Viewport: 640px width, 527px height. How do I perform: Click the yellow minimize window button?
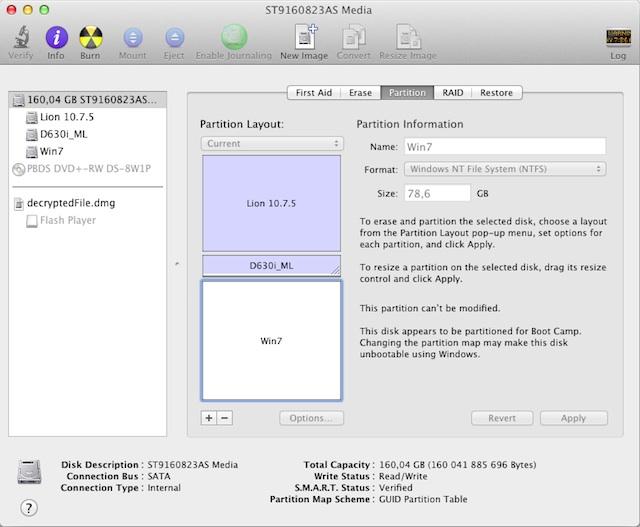(x=28, y=10)
